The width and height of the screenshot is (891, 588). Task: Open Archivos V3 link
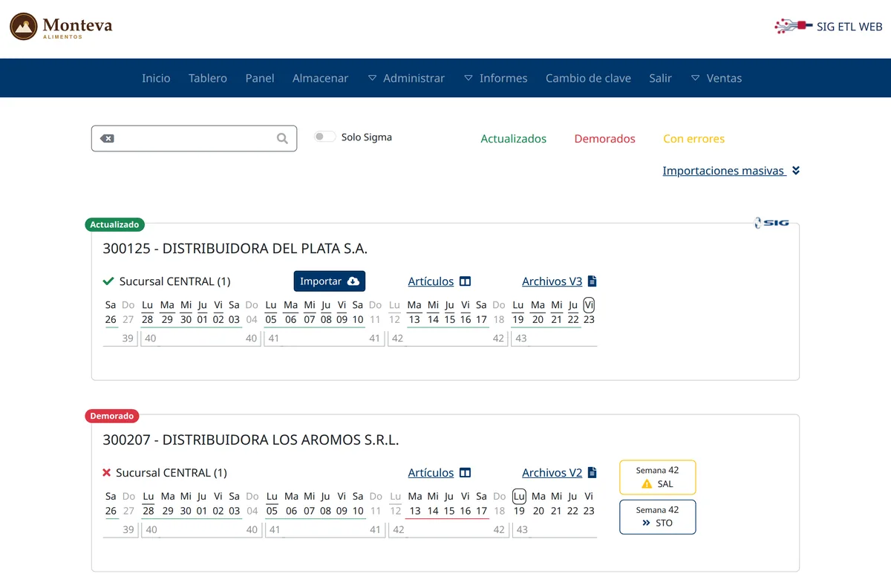pyautogui.click(x=552, y=281)
